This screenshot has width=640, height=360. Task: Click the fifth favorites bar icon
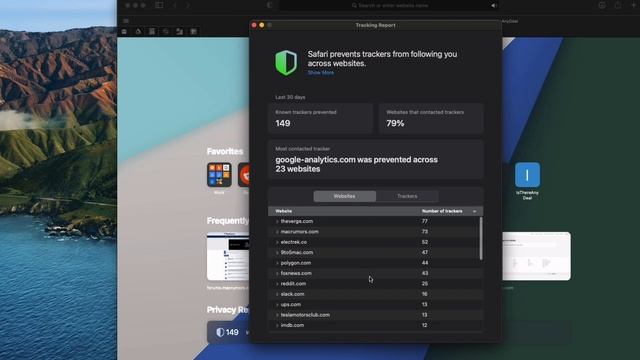coord(180,31)
